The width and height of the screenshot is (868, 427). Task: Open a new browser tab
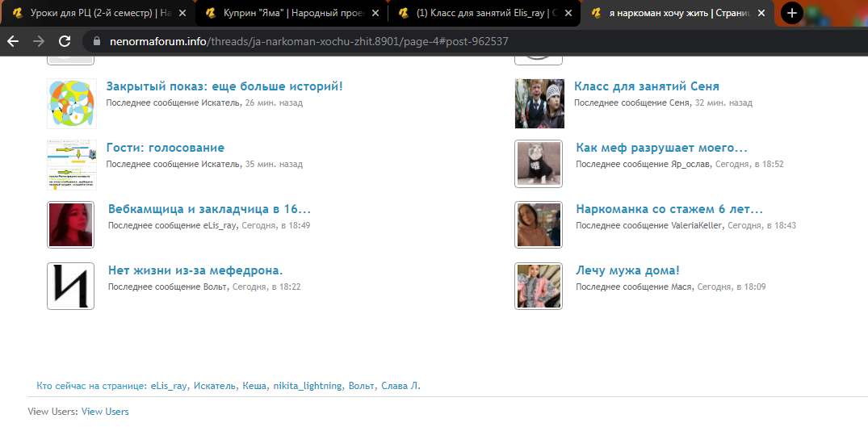[791, 13]
